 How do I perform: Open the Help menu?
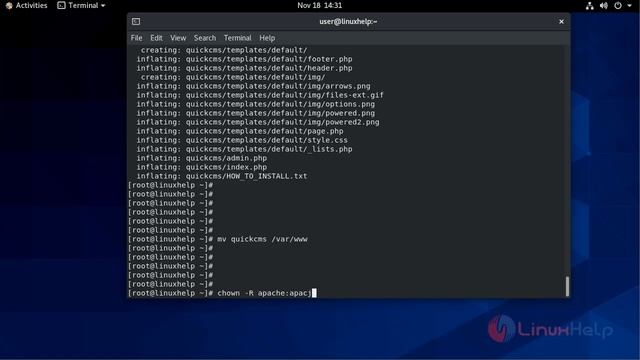[267, 38]
